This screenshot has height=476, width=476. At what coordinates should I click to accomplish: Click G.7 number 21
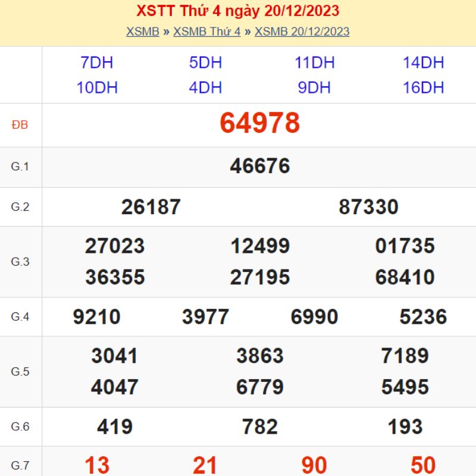click(x=205, y=465)
